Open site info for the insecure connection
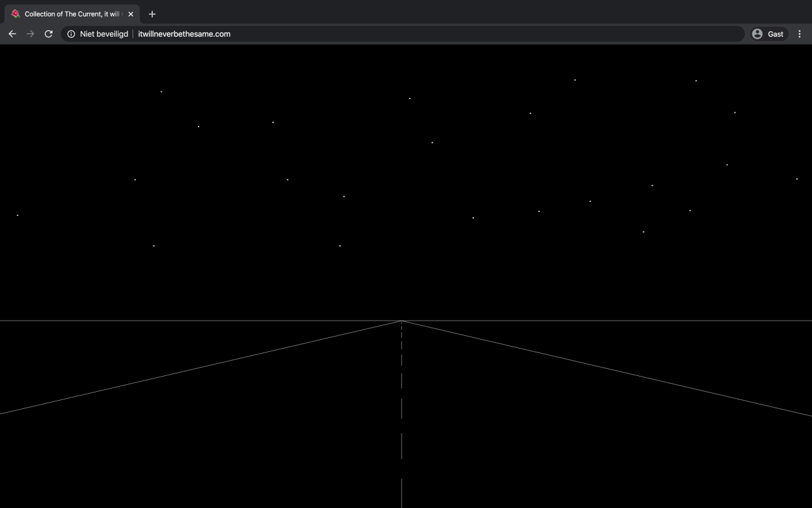 click(x=71, y=34)
